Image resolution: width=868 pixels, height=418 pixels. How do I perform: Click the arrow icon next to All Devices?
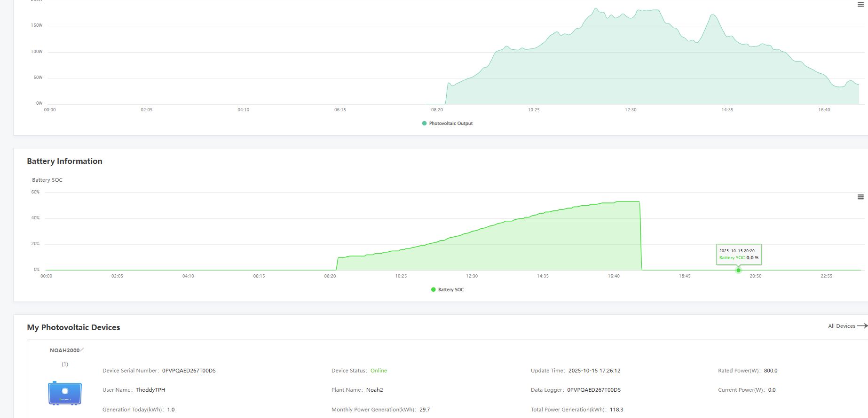[x=862, y=326]
